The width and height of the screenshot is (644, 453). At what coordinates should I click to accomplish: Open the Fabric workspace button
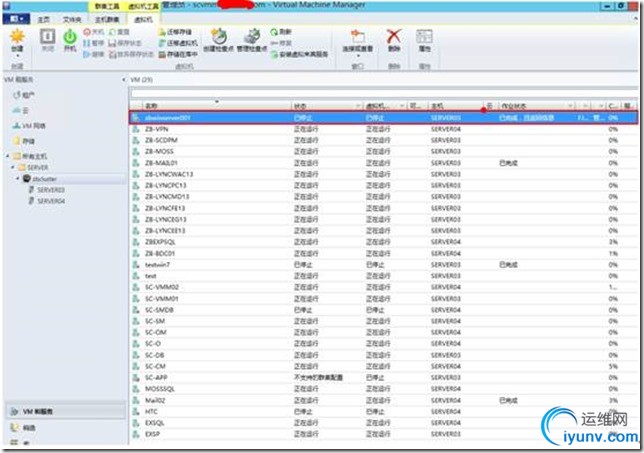(65, 428)
